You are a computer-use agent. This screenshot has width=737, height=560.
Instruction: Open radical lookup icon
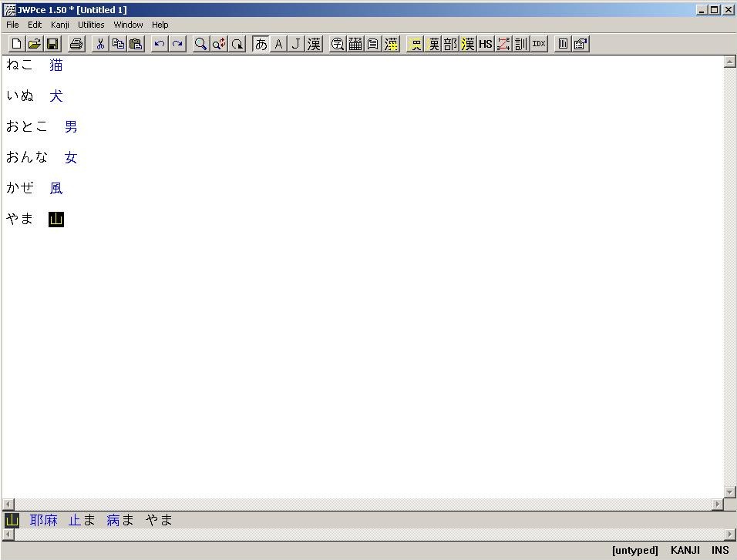416,44
